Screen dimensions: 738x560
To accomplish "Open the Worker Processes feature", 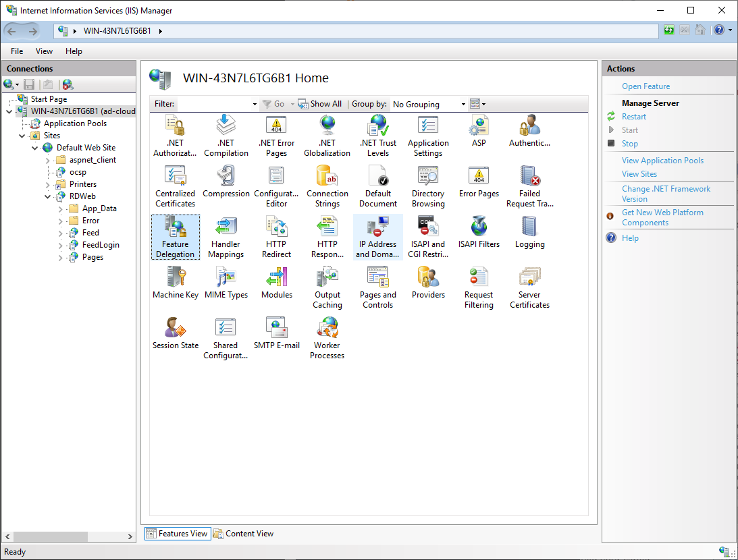I will coord(327,338).
